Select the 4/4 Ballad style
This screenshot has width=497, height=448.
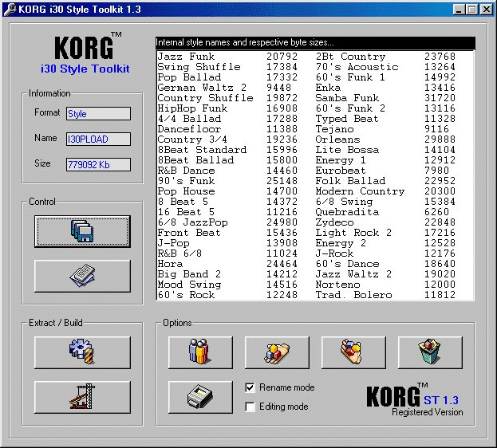click(189, 119)
